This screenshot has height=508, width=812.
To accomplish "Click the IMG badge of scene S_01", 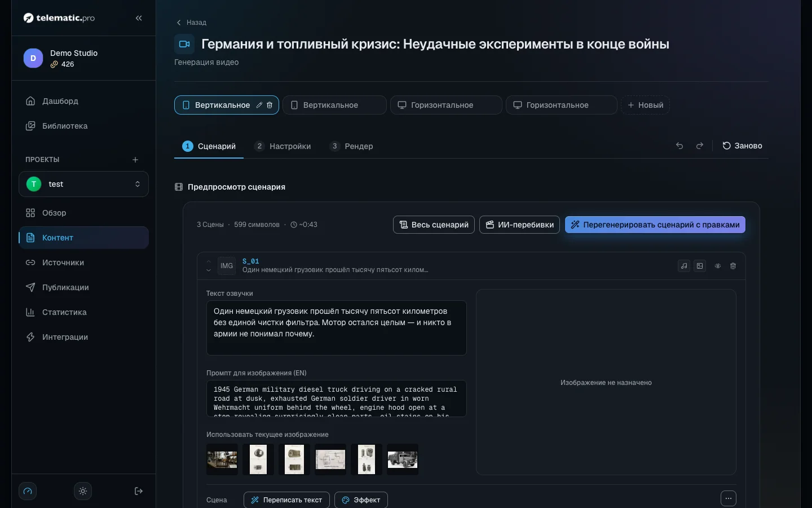I will point(227,266).
